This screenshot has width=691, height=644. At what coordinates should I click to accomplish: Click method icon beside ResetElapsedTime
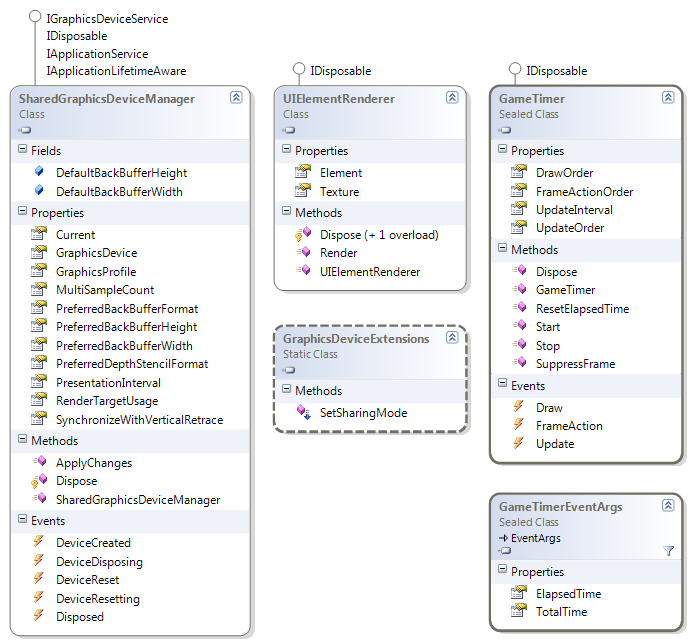click(519, 307)
